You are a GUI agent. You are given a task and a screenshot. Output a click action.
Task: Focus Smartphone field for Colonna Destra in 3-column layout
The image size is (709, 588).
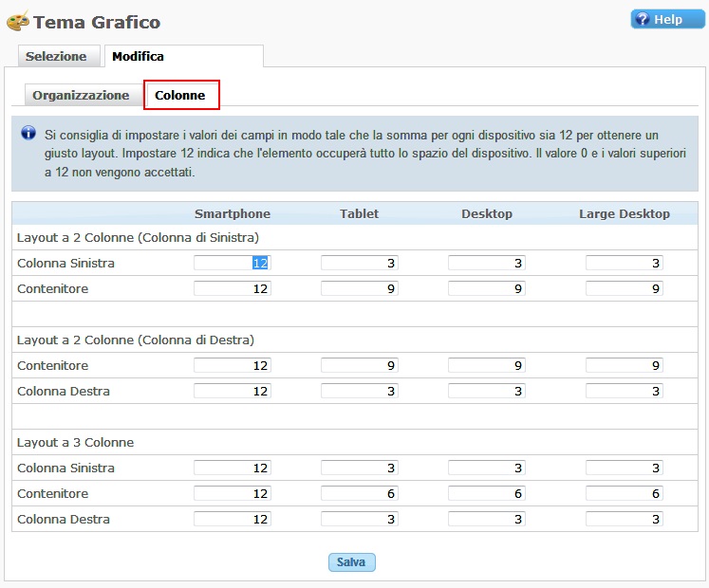[233, 519]
